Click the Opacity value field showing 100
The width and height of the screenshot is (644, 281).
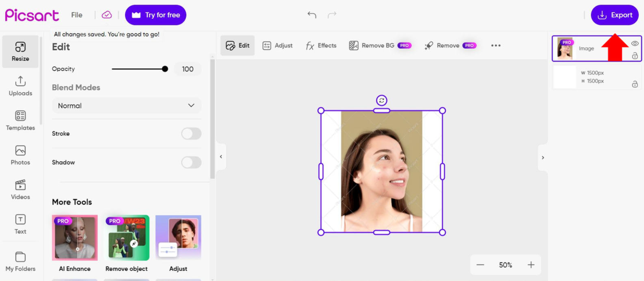188,69
